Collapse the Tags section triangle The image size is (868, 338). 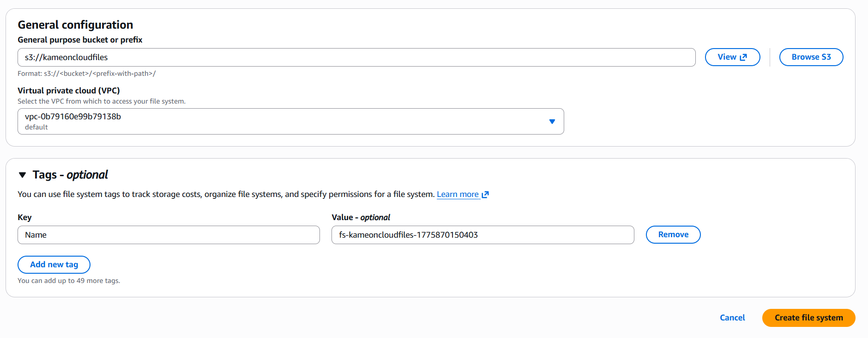coord(22,175)
